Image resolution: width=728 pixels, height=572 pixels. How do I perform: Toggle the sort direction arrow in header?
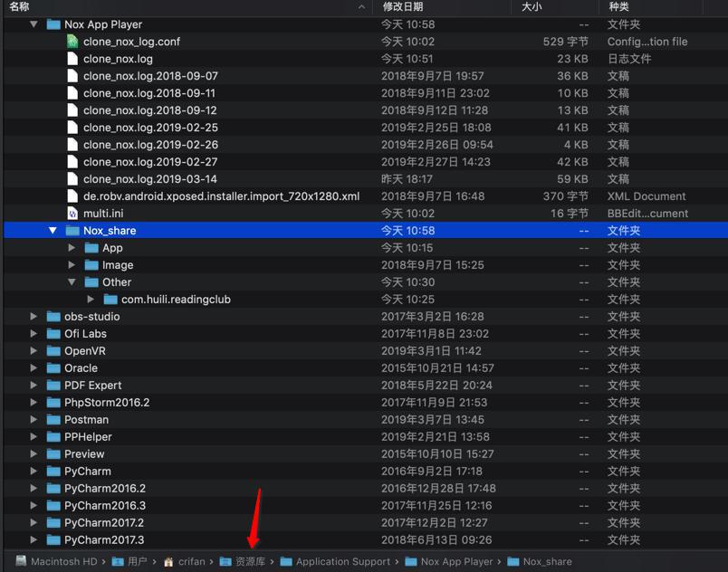(361, 7)
